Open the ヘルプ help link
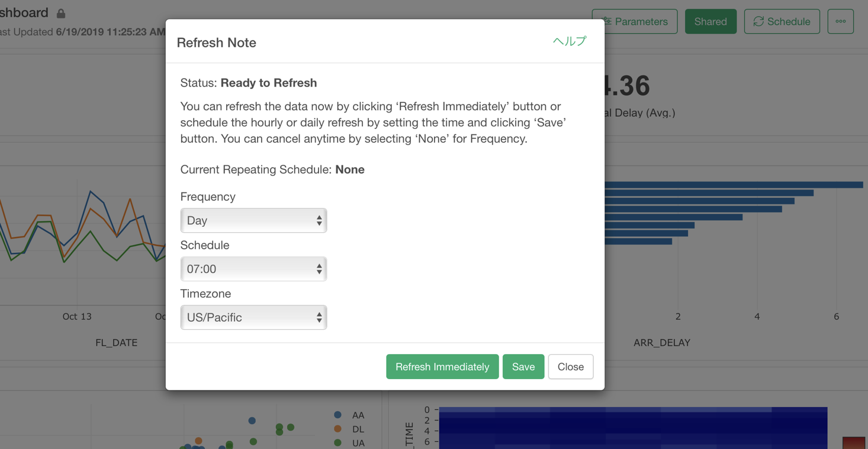Viewport: 868px width, 449px height. point(569,41)
